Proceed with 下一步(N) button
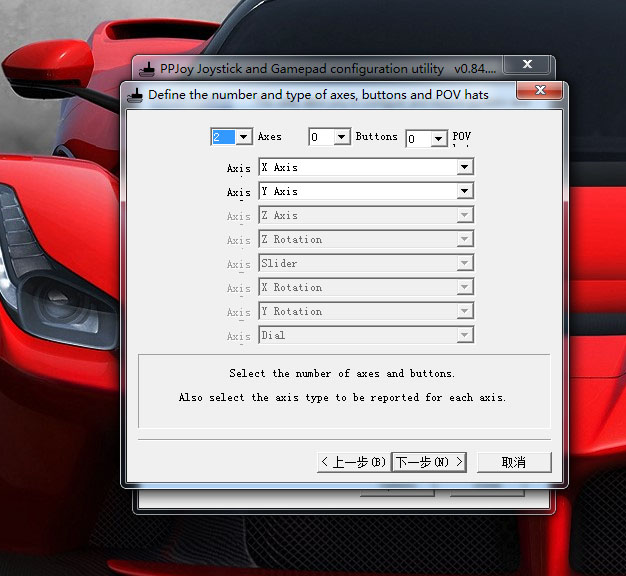The width and height of the screenshot is (626, 576). pyautogui.click(x=429, y=462)
